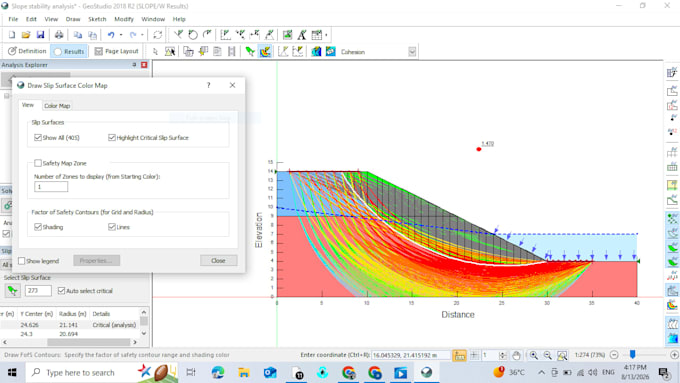
Task: Click the red Analysis Explorer close icon
Action: tap(144, 65)
